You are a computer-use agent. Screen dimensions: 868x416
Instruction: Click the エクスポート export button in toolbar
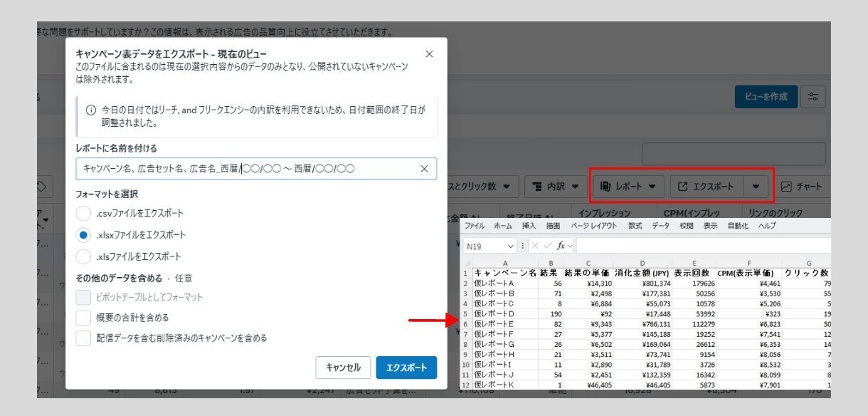705,187
